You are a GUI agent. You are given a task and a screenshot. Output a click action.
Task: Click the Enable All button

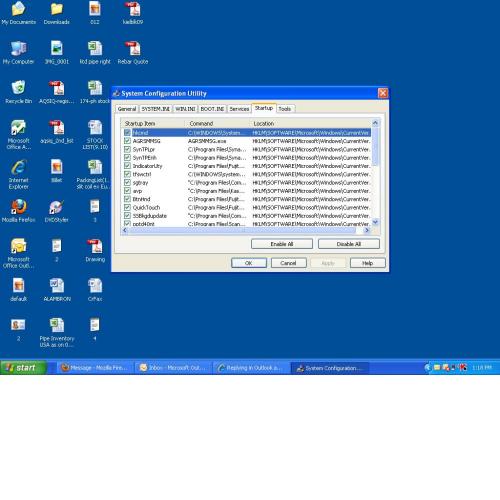pos(282,244)
